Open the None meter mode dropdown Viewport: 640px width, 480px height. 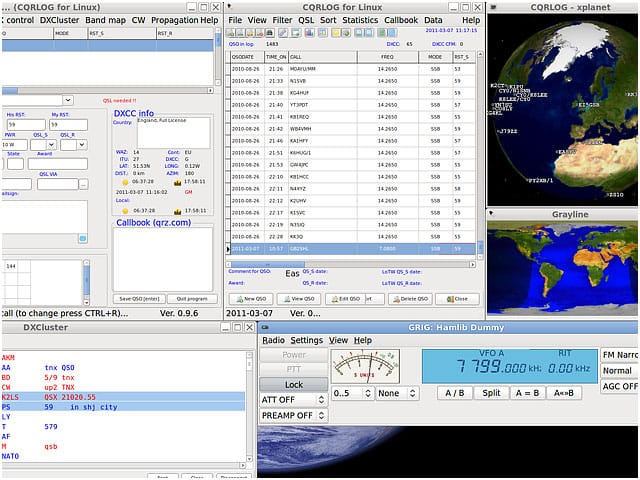coord(397,393)
